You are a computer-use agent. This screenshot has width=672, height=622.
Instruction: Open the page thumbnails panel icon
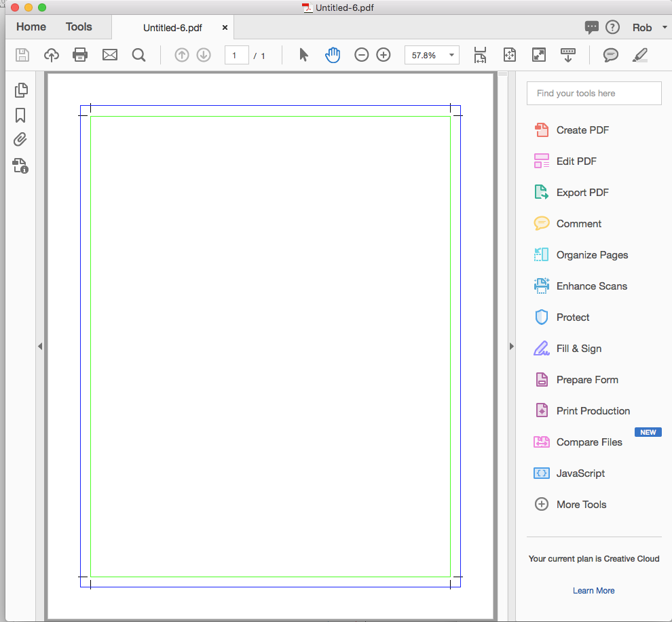click(21, 90)
